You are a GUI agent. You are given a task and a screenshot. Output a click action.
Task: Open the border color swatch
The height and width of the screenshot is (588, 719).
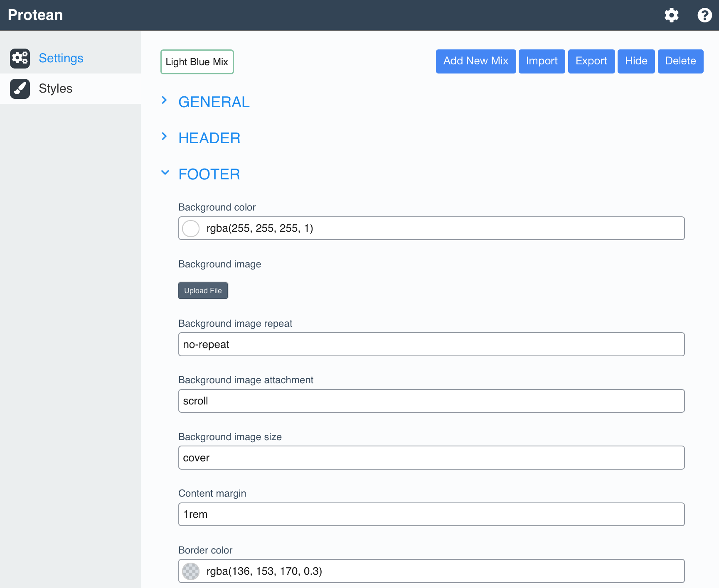click(x=191, y=571)
